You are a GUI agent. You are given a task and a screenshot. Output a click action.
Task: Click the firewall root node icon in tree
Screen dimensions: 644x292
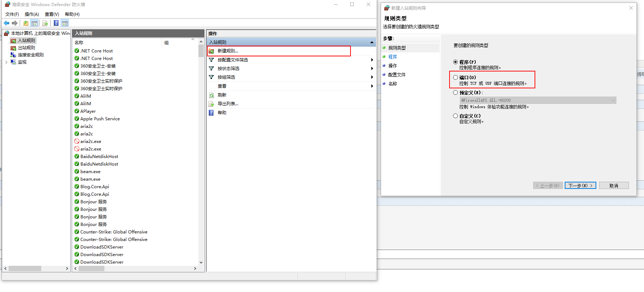pos(6,33)
